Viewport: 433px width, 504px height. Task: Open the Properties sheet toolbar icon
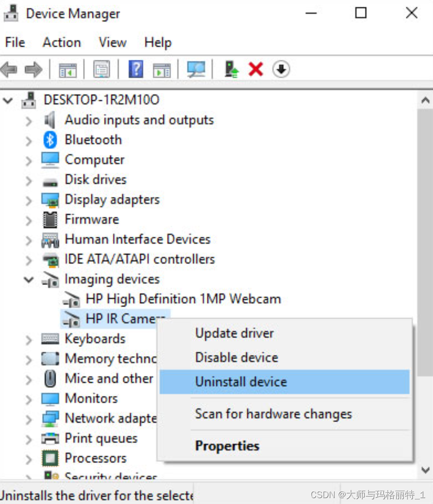[102, 69]
